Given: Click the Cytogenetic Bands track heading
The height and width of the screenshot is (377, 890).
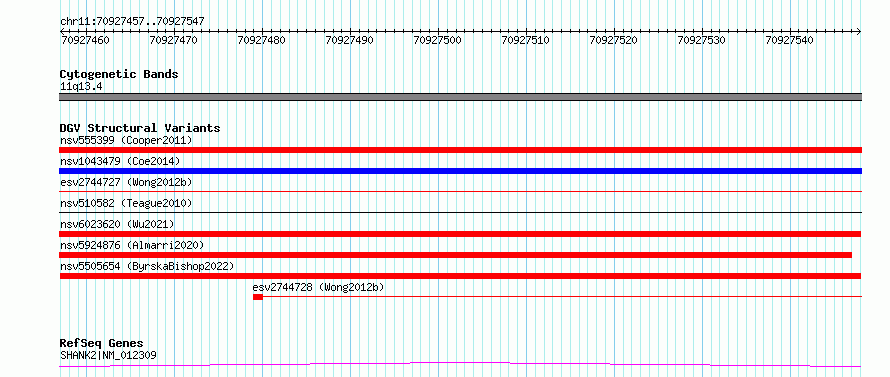Looking at the screenshot, I should 119,74.
